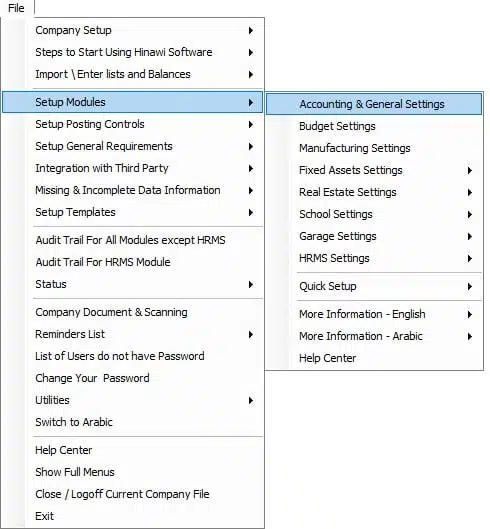Select Change Your Password
The height and width of the screenshot is (529, 490).
coord(132,378)
